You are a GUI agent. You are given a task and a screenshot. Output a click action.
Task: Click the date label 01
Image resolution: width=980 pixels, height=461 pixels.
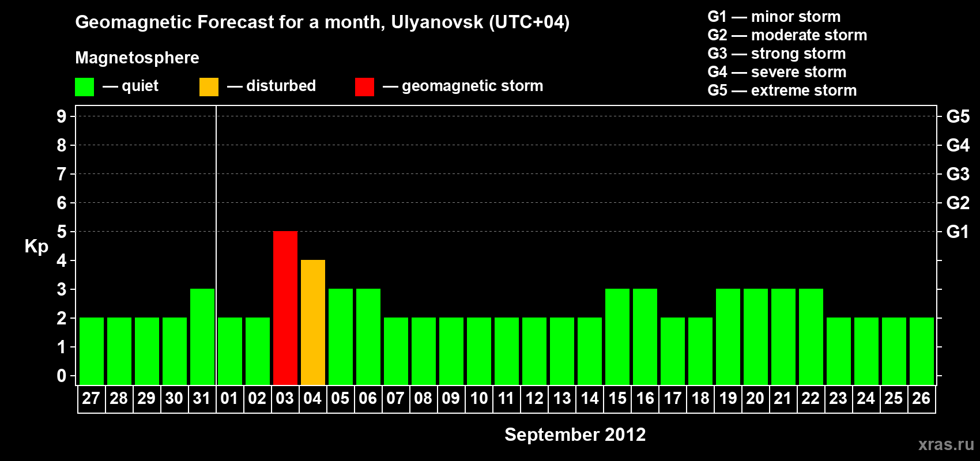[x=229, y=398]
